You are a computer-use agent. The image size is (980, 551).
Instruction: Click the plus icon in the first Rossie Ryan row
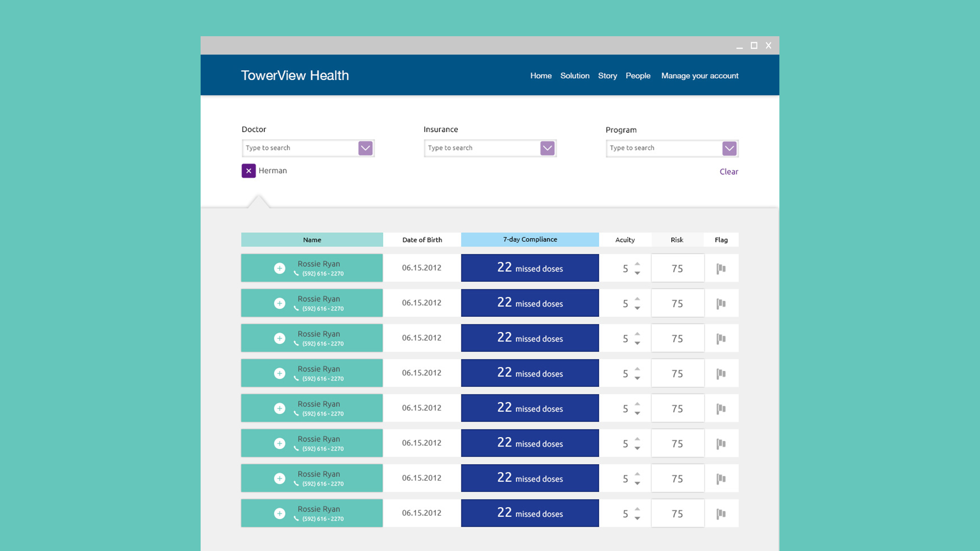point(280,268)
